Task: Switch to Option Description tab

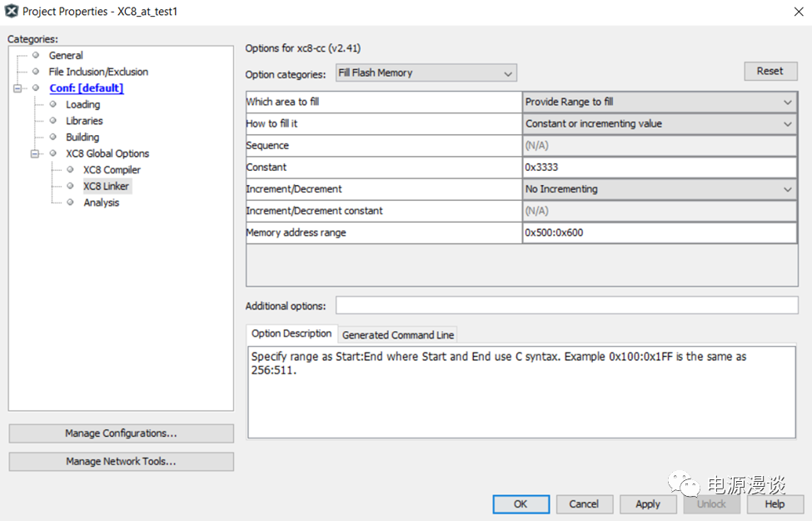Action: point(291,333)
